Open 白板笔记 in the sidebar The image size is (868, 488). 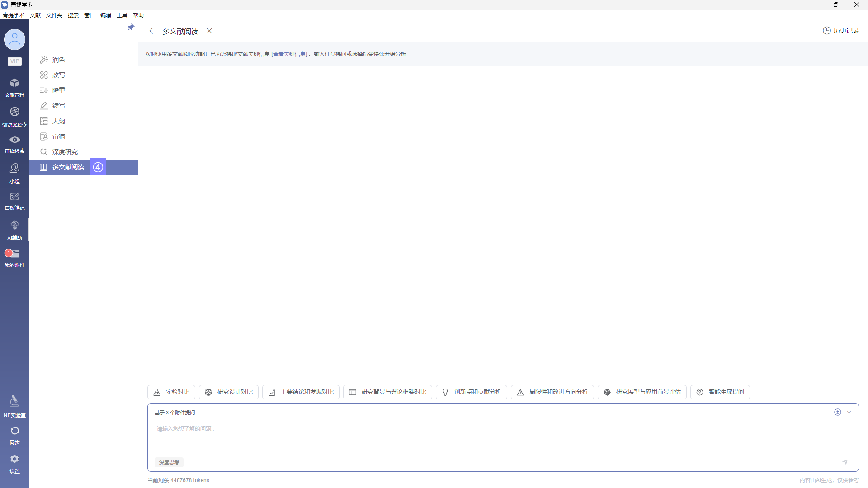14,200
